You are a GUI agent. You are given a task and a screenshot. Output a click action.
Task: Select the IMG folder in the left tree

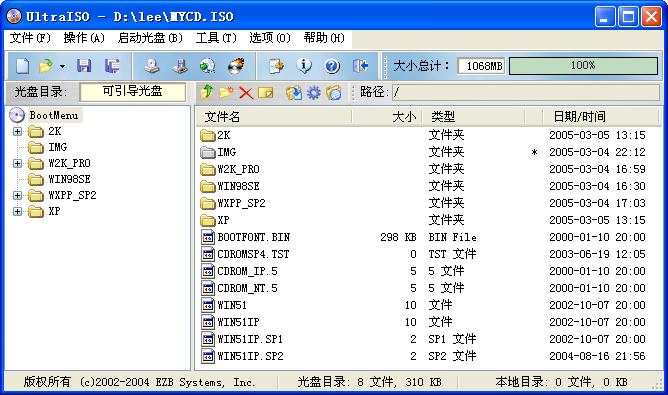[58, 147]
